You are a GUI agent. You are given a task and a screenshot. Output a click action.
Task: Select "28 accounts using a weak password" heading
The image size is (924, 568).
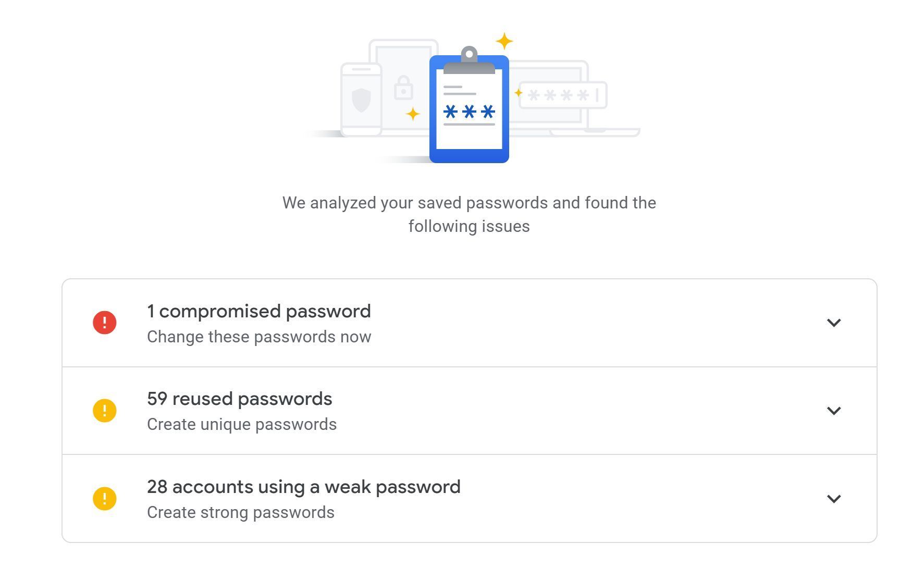pyautogui.click(x=303, y=487)
